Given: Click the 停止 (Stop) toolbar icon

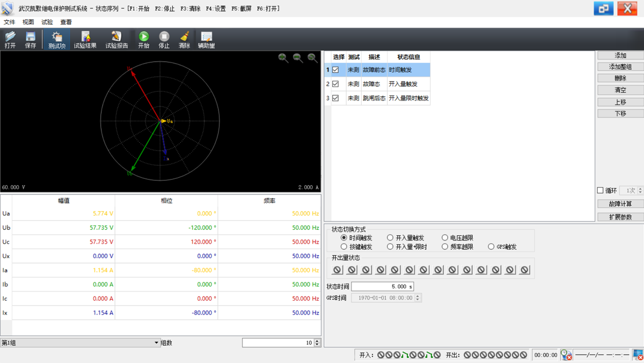Looking at the screenshot, I should coord(164,37).
